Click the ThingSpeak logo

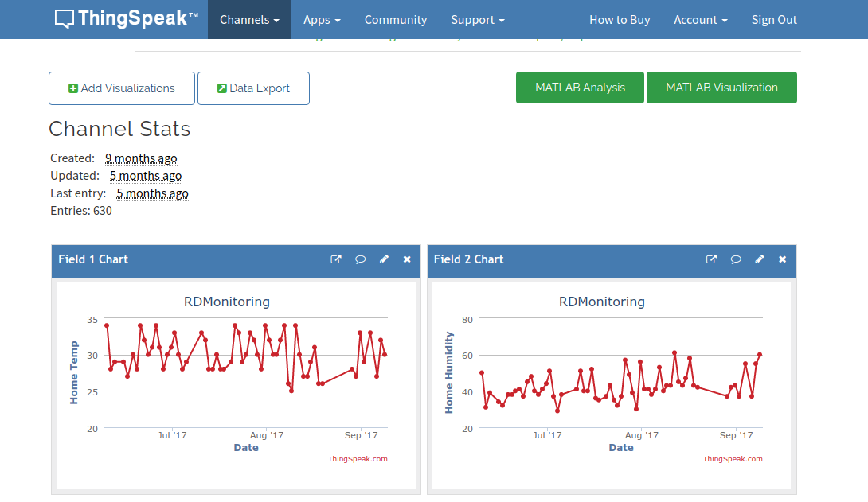tap(126, 19)
